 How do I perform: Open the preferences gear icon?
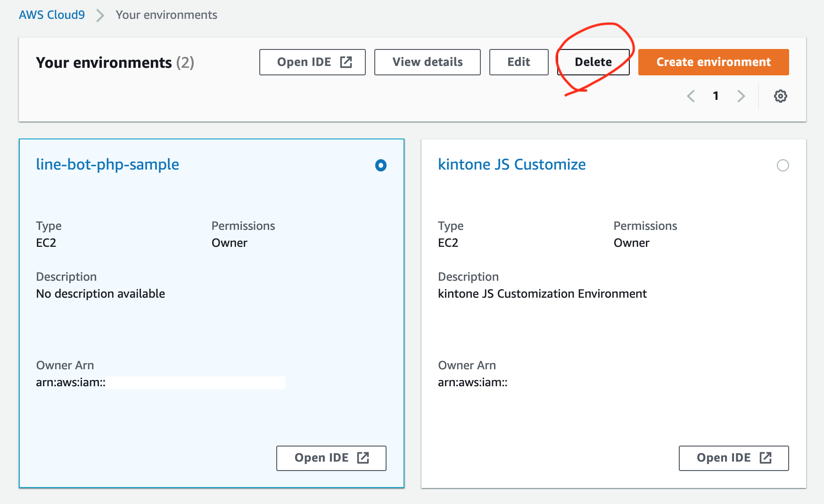[x=781, y=96]
